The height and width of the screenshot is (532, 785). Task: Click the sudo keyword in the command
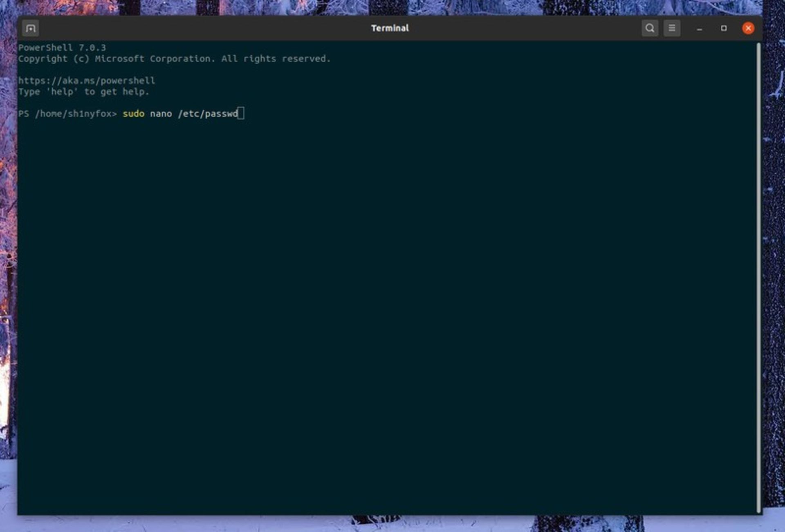click(x=134, y=114)
